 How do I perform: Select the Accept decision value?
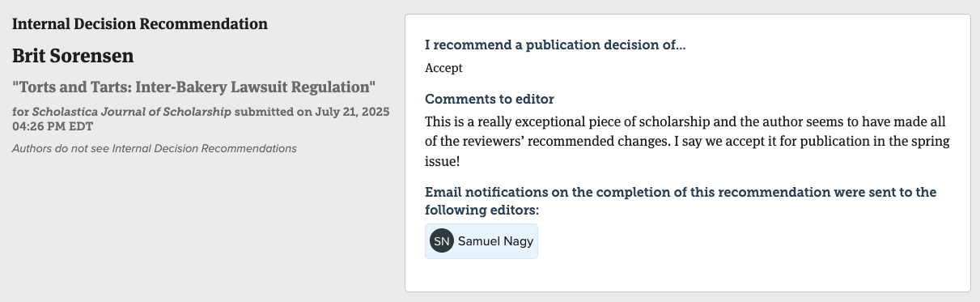point(443,68)
